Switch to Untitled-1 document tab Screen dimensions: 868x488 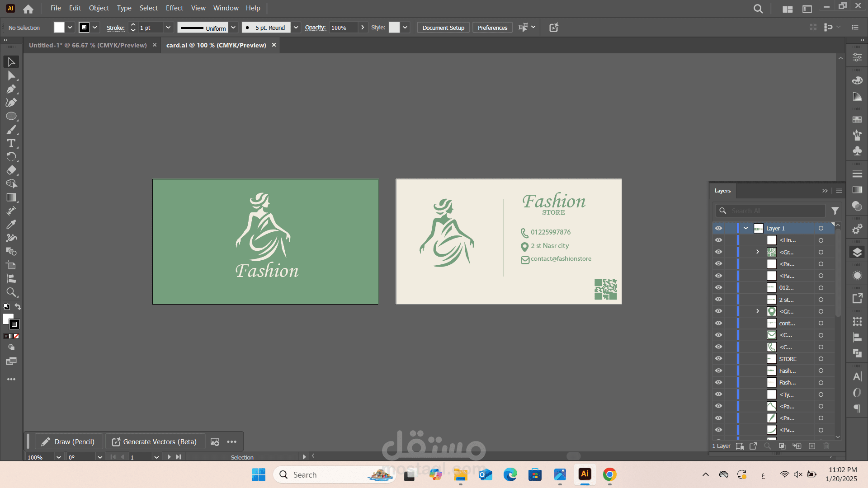click(x=88, y=45)
